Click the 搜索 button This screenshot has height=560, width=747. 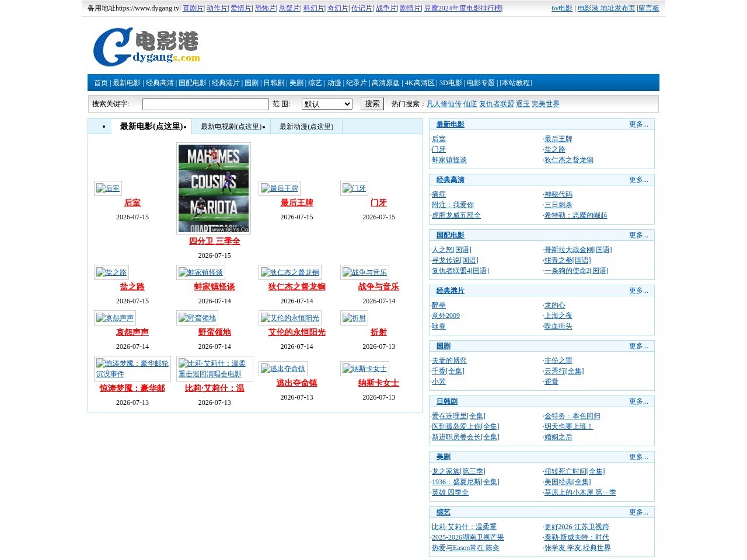(372, 104)
